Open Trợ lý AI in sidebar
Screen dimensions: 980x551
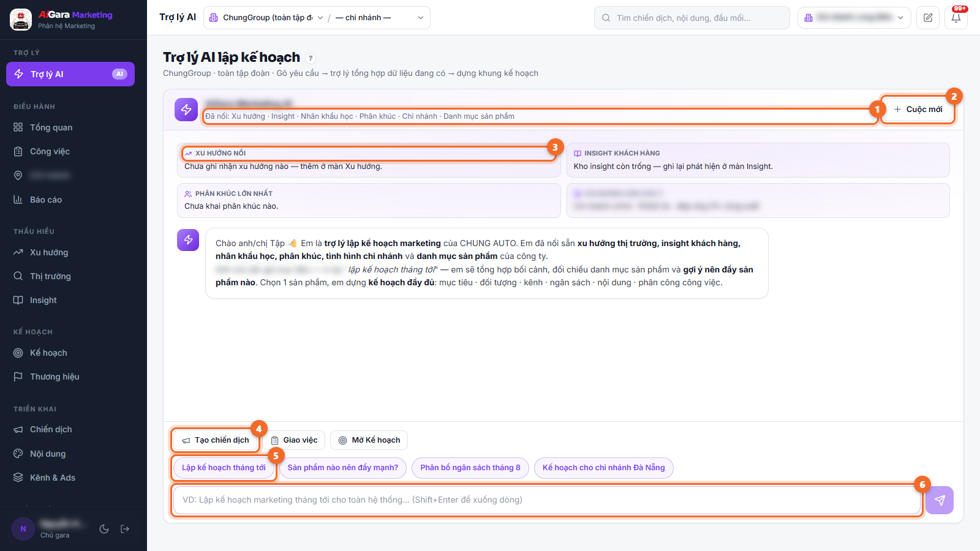click(x=70, y=74)
